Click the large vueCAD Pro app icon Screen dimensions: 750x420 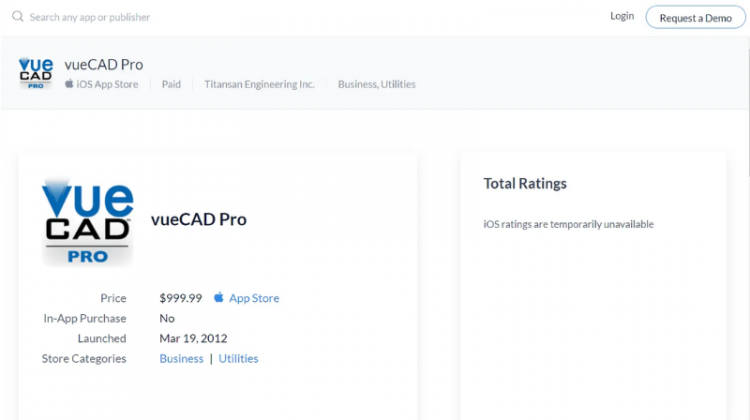coord(88,222)
